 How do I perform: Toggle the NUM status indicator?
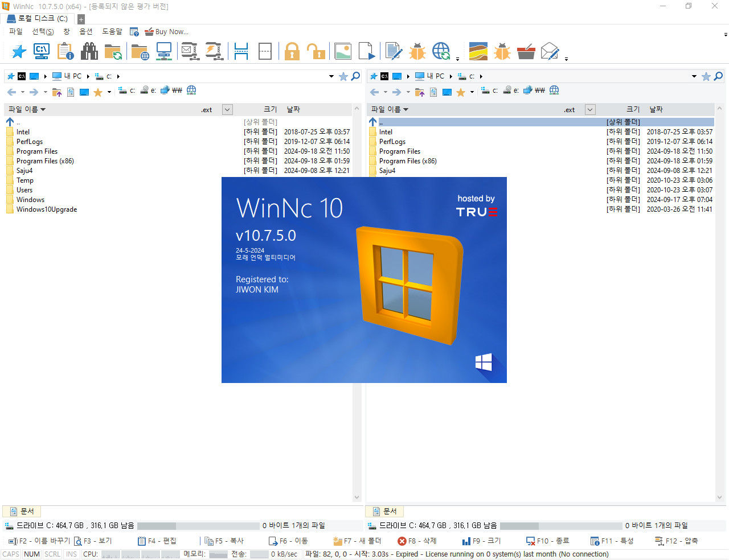32,554
